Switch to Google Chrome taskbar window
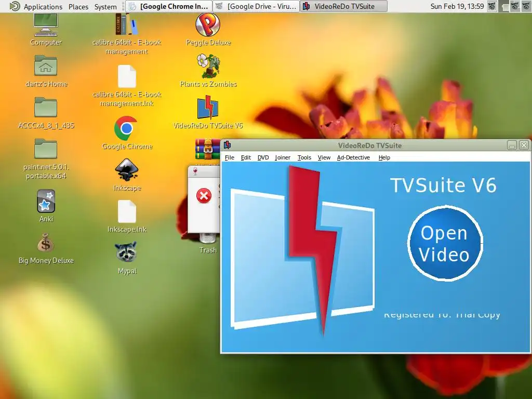Viewport: 532px width, 399px height. tap(169, 6)
